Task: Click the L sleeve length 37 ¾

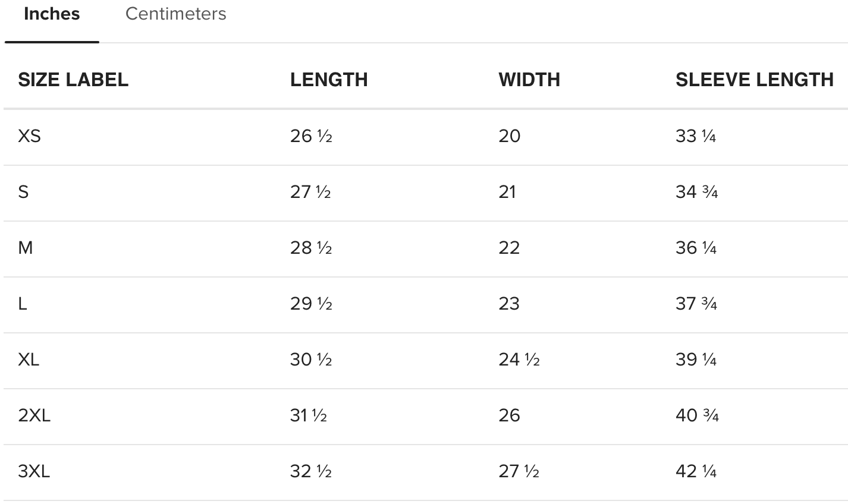Action: [696, 304]
